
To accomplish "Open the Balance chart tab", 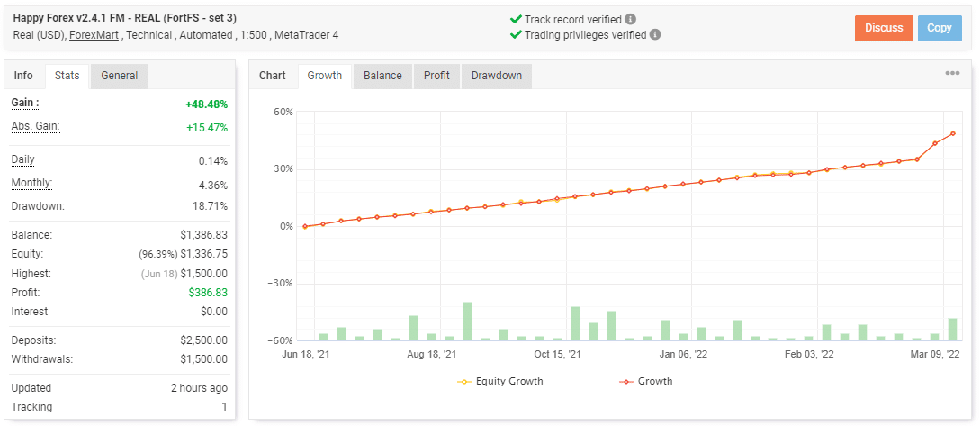I will 382,76.
